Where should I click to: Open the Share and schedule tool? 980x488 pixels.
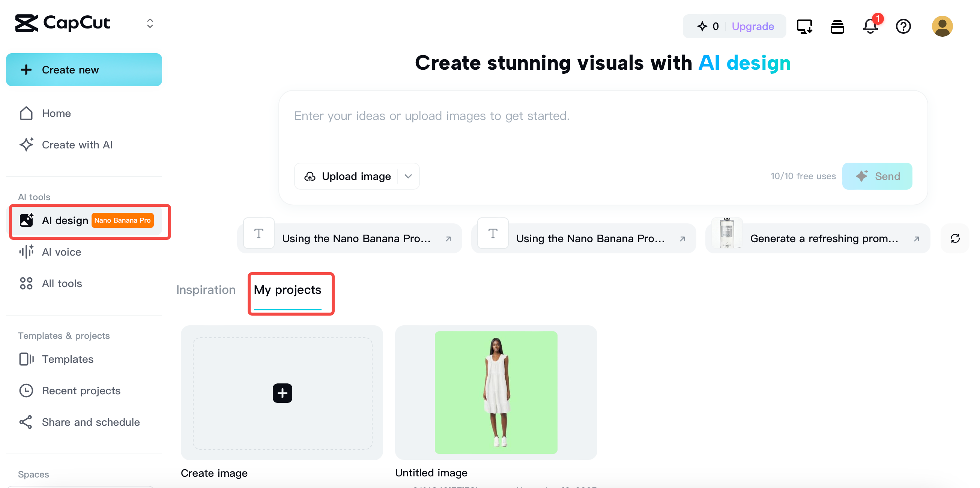(91, 422)
